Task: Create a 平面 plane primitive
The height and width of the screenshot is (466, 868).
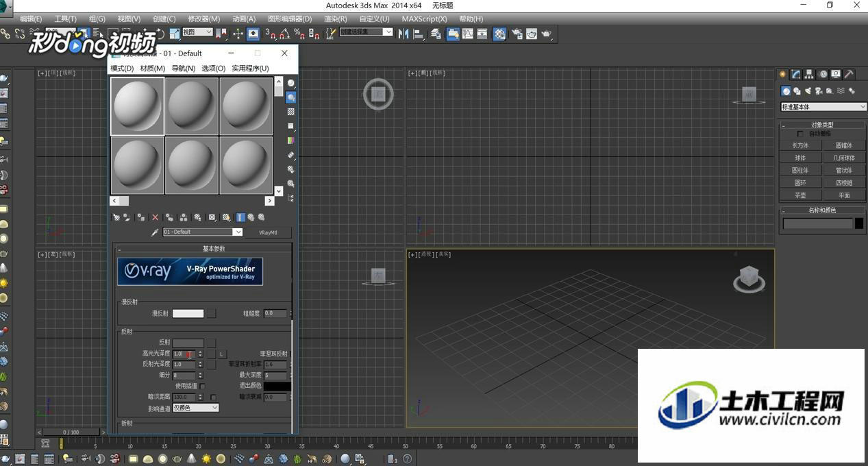Action: click(x=844, y=195)
